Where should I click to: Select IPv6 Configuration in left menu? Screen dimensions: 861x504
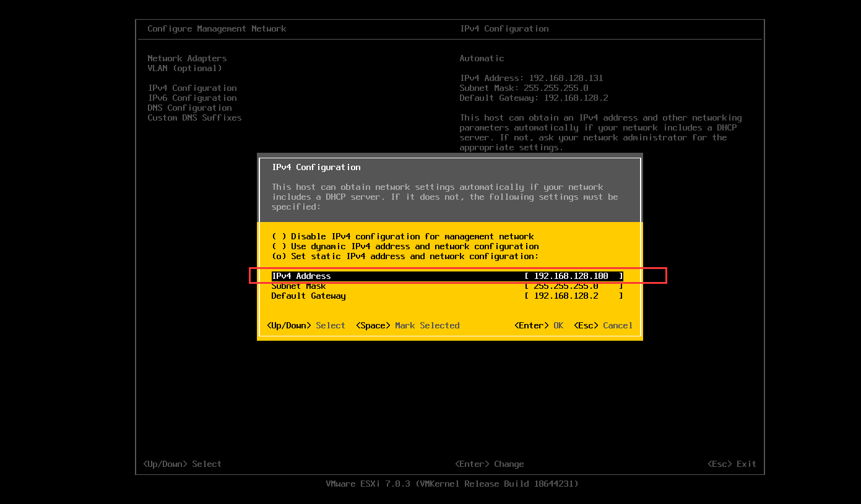click(192, 98)
